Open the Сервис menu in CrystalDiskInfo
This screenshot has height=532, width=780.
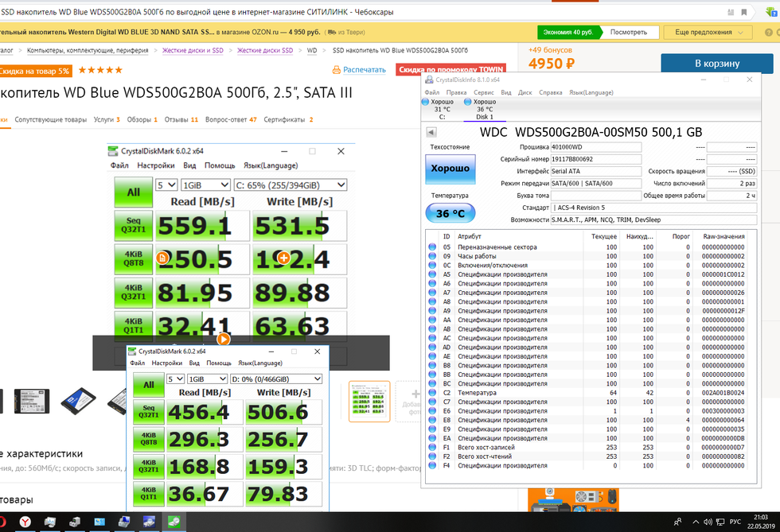(x=483, y=92)
